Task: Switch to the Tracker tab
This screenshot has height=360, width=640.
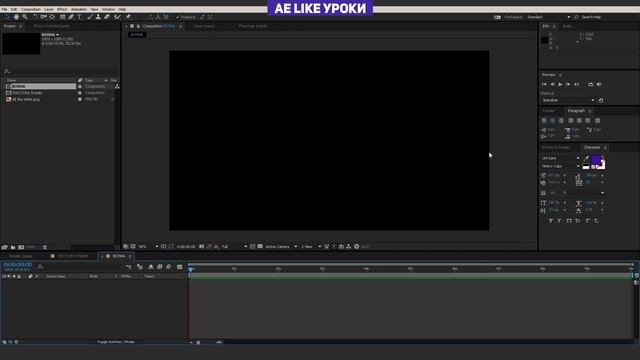Action: coord(548,111)
